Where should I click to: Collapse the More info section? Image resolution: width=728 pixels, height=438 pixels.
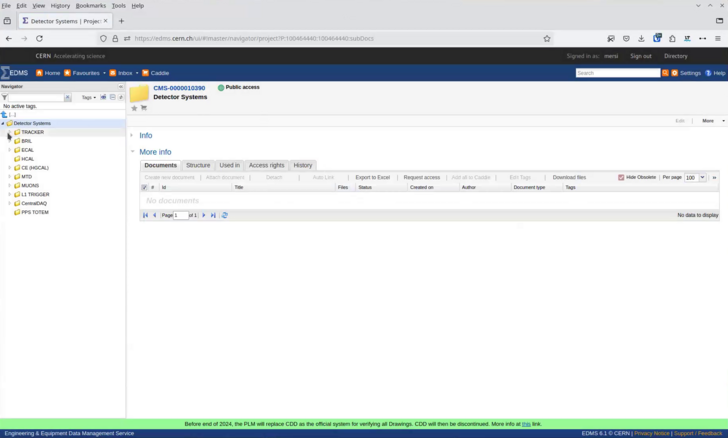click(132, 151)
